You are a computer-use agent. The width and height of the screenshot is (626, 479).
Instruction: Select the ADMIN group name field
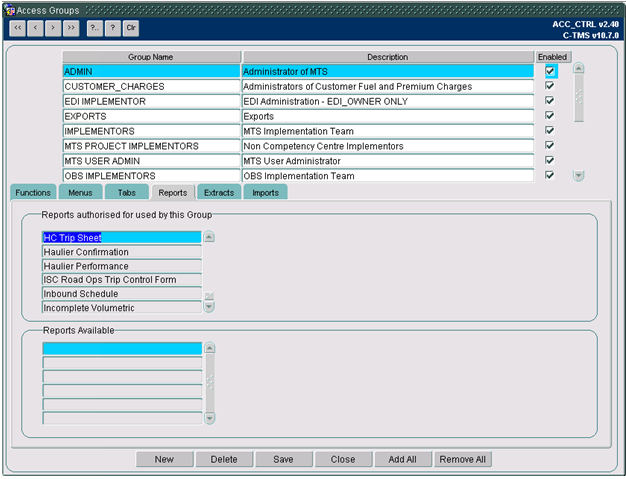tap(152, 71)
